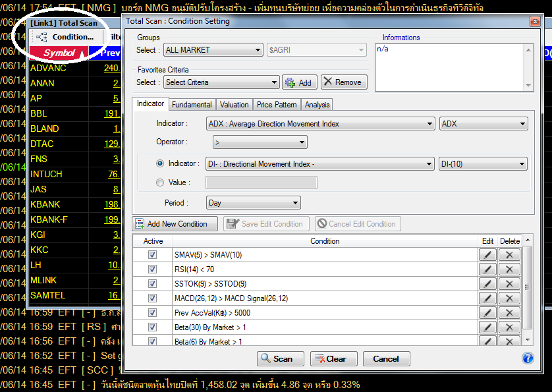Image resolution: width=552 pixels, height=392 pixels.
Task: Click the Value input field
Action: (262, 182)
